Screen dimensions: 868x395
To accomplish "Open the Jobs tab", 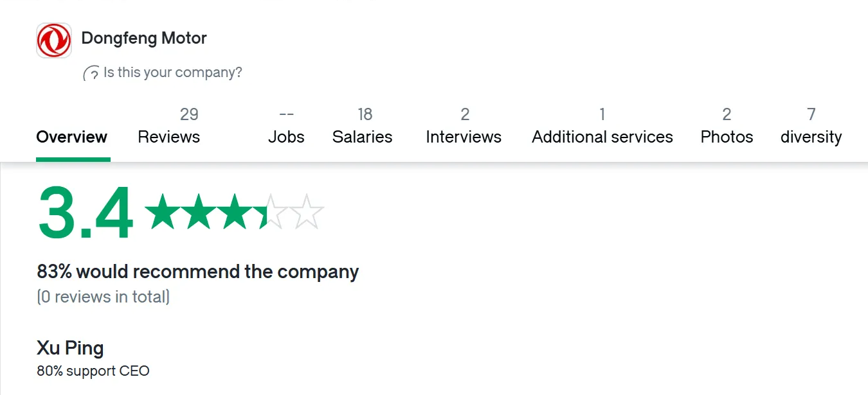I will coord(286,126).
